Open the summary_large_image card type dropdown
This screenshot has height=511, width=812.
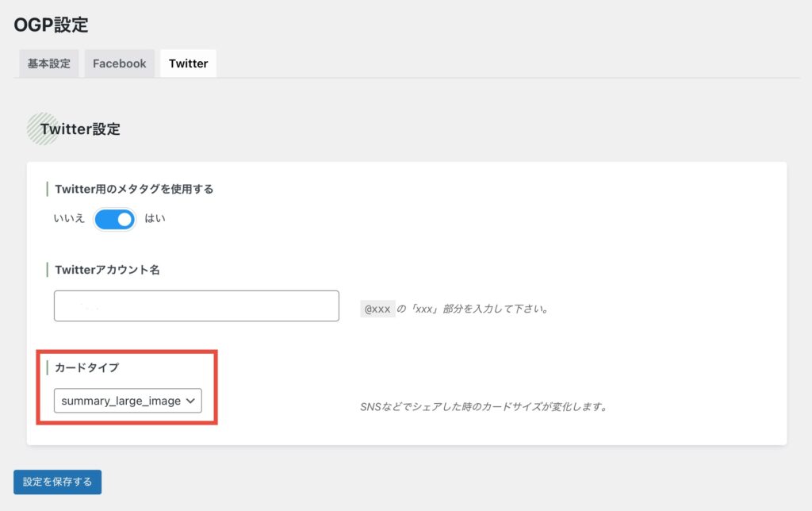pyautogui.click(x=128, y=401)
